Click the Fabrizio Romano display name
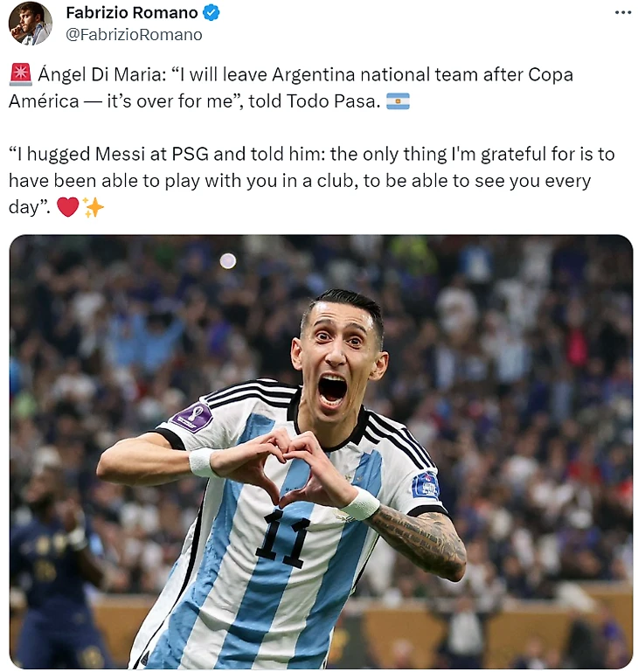Viewport: 638px width, 672px height. (132, 13)
